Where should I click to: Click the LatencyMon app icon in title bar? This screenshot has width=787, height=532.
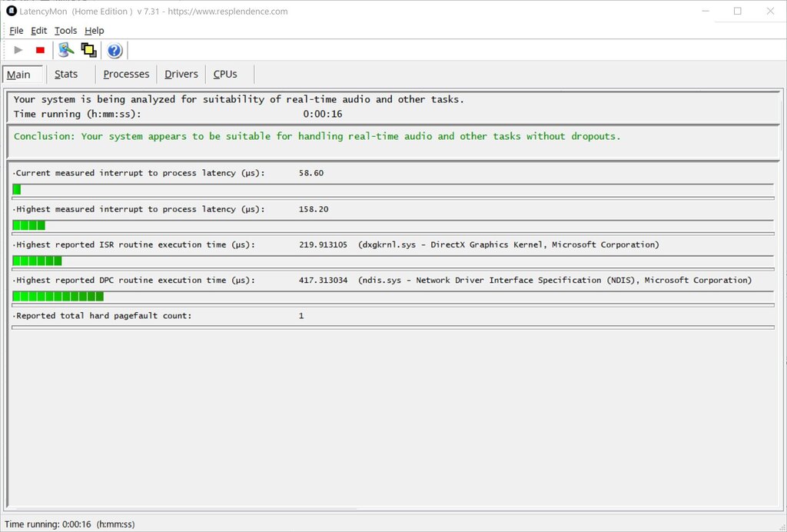click(11, 11)
